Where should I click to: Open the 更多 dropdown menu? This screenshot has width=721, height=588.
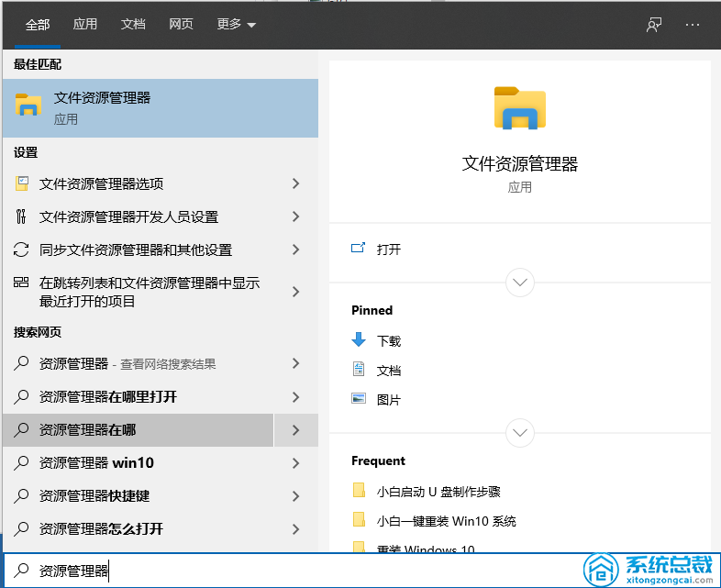click(x=236, y=25)
